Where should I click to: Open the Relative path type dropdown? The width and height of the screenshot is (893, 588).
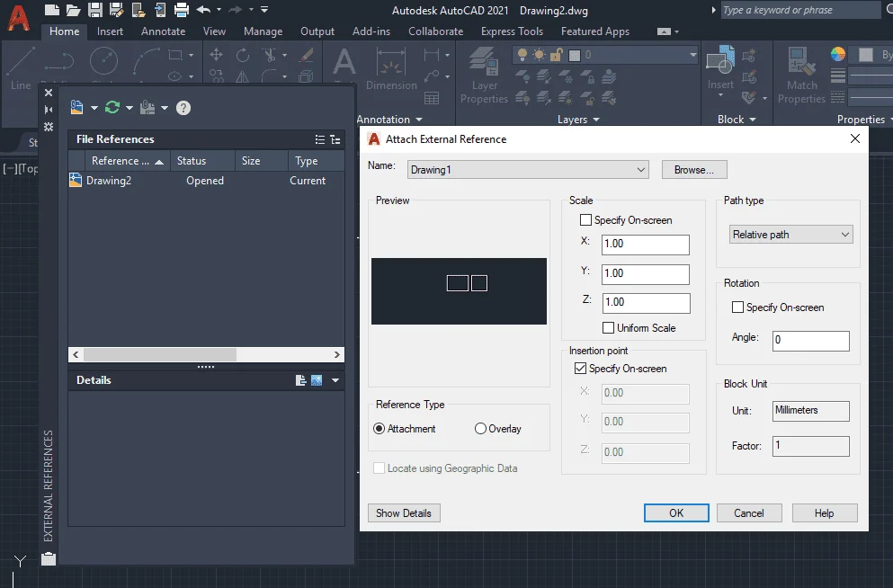(x=791, y=235)
